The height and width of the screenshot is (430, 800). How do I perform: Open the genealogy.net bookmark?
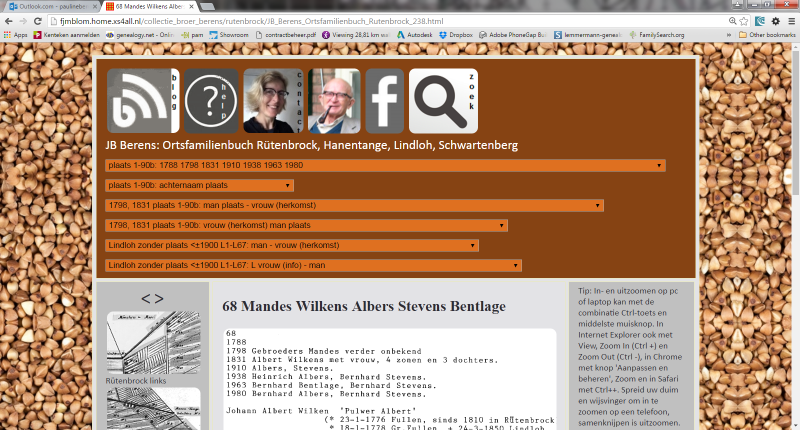(140, 35)
